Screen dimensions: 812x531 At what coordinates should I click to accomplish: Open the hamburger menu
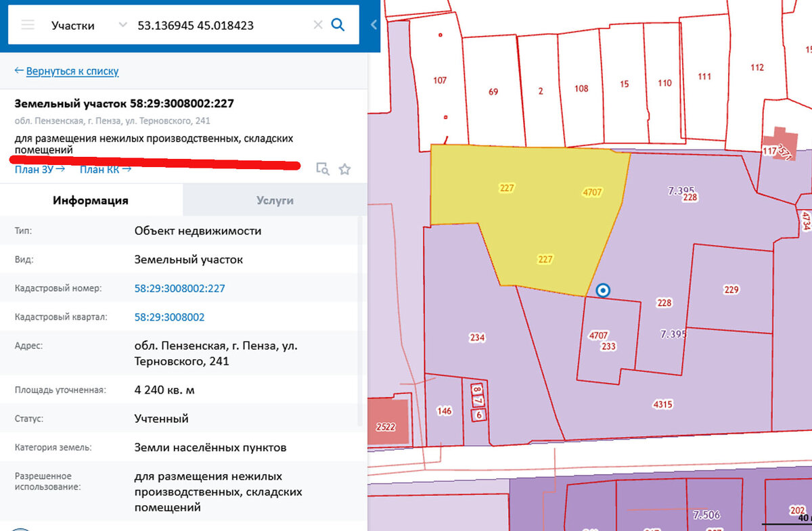[27, 24]
